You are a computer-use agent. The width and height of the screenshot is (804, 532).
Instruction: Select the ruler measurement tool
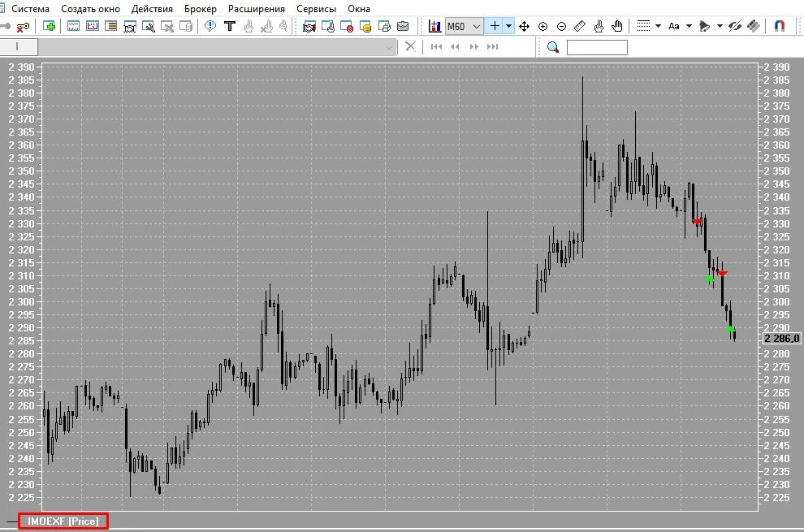580,26
